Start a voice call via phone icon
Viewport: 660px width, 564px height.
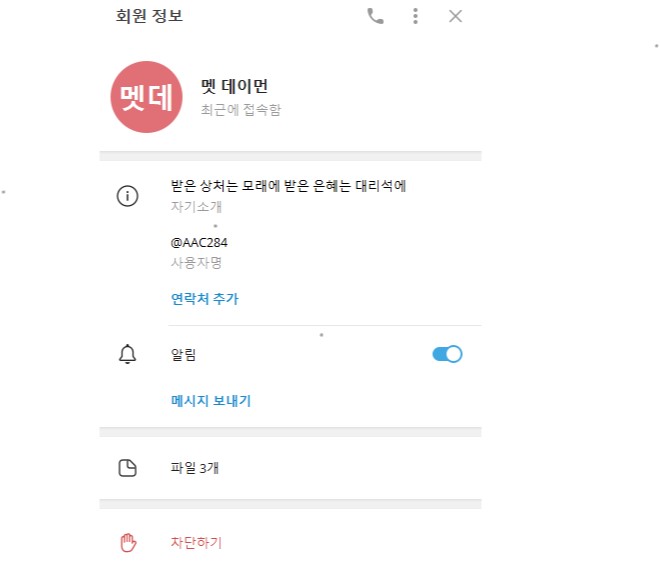pos(375,16)
